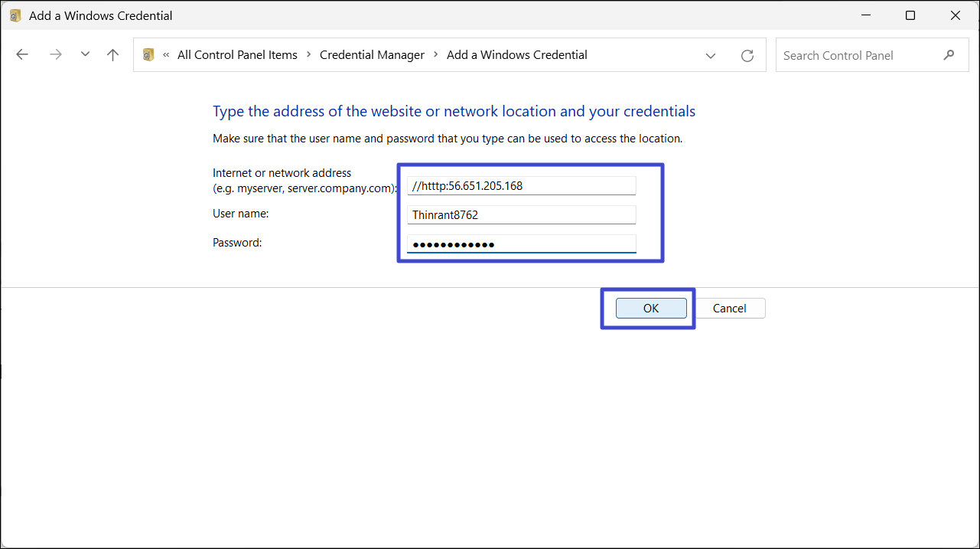Expand chevron after All Control Panel Items
Viewport: 980px width, 549px height.
point(309,55)
